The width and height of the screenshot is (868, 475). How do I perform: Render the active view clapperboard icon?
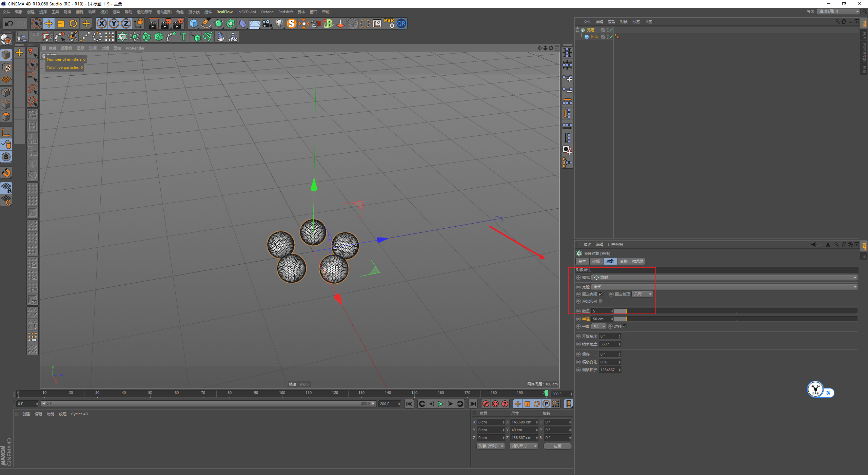[153, 23]
